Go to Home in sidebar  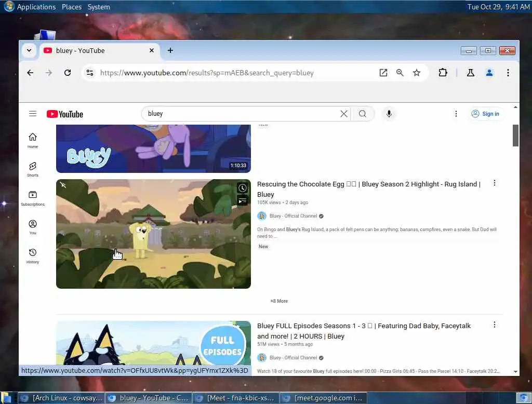pos(33,140)
